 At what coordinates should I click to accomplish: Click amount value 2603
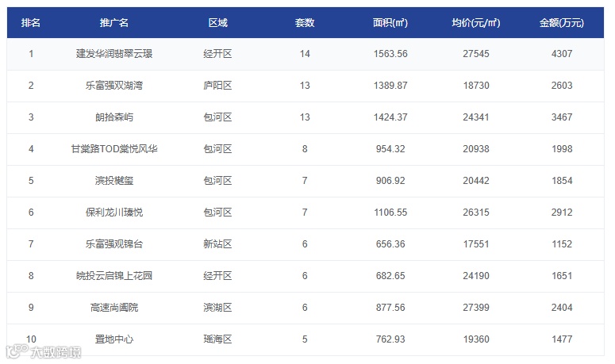point(562,86)
